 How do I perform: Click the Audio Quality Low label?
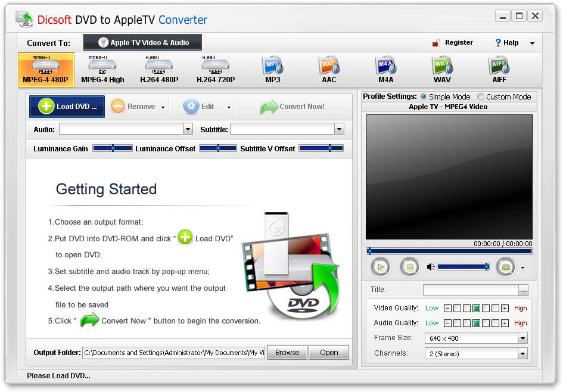[x=432, y=323]
